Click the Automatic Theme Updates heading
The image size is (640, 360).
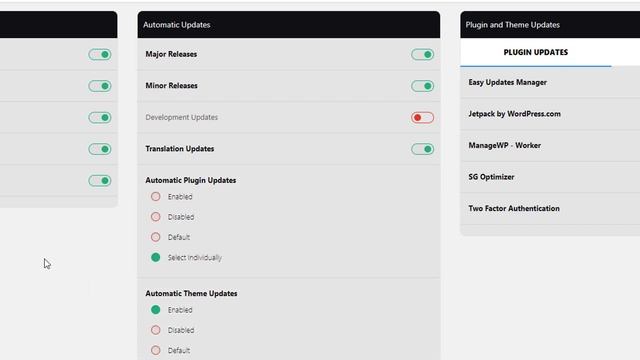tap(191, 293)
